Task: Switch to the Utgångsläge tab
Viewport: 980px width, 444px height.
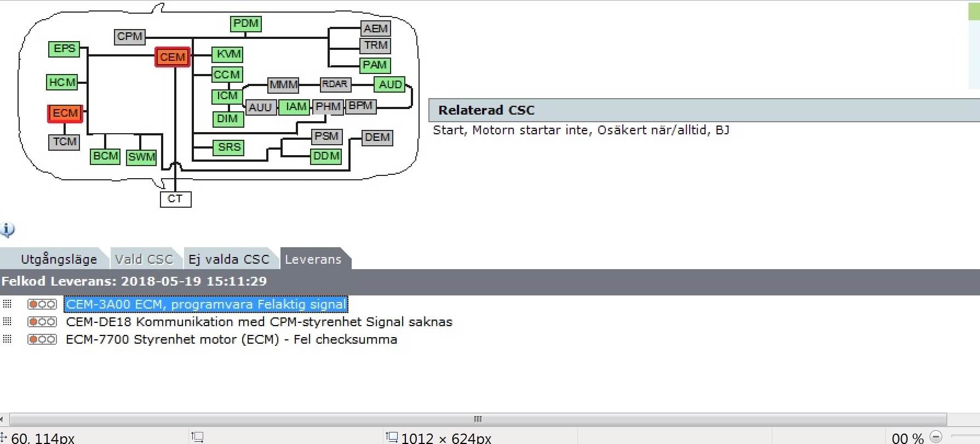Action: (59, 259)
